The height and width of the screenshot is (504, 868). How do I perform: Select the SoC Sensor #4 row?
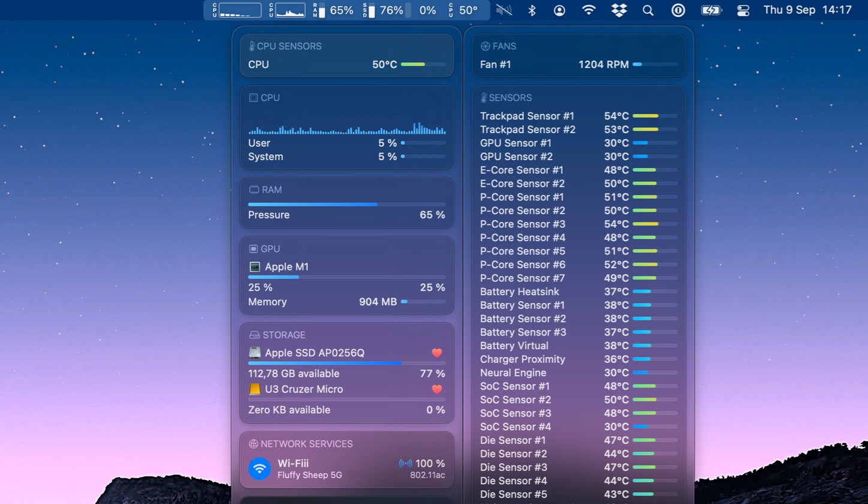coord(578,427)
